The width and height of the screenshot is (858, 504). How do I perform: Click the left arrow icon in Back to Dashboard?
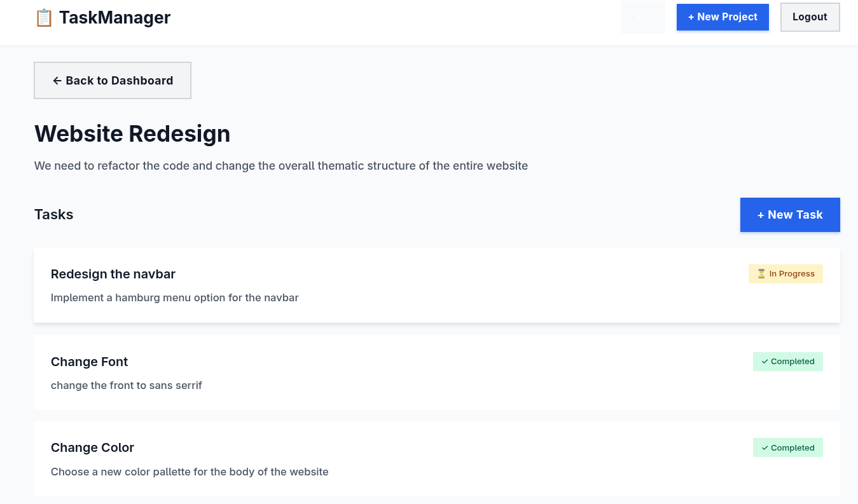[57, 80]
